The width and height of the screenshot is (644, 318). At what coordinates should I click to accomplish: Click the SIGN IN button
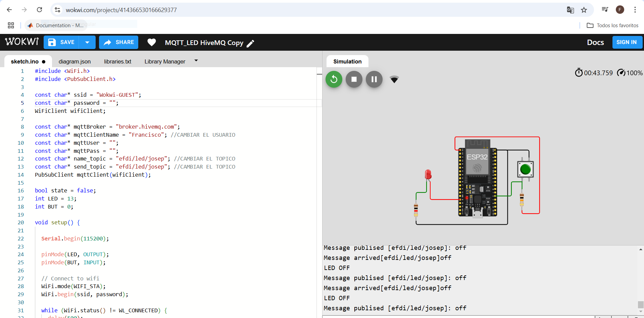pyautogui.click(x=627, y=42)
